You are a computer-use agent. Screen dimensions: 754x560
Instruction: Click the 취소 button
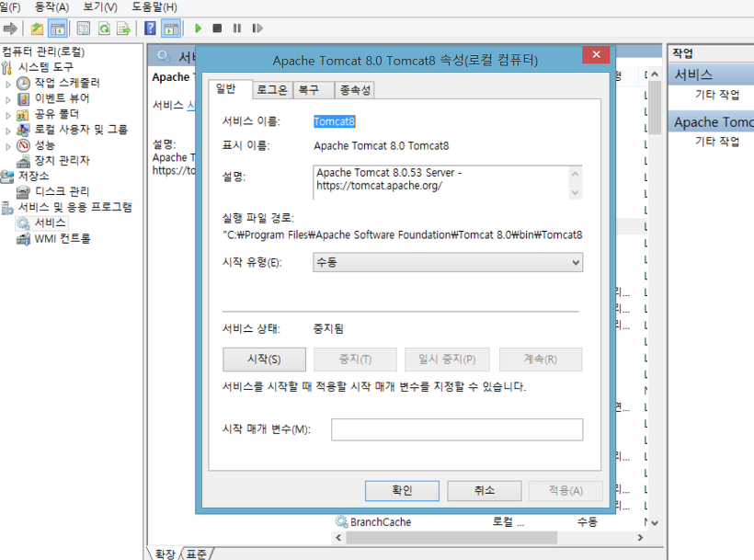click(x=485, y=490)
